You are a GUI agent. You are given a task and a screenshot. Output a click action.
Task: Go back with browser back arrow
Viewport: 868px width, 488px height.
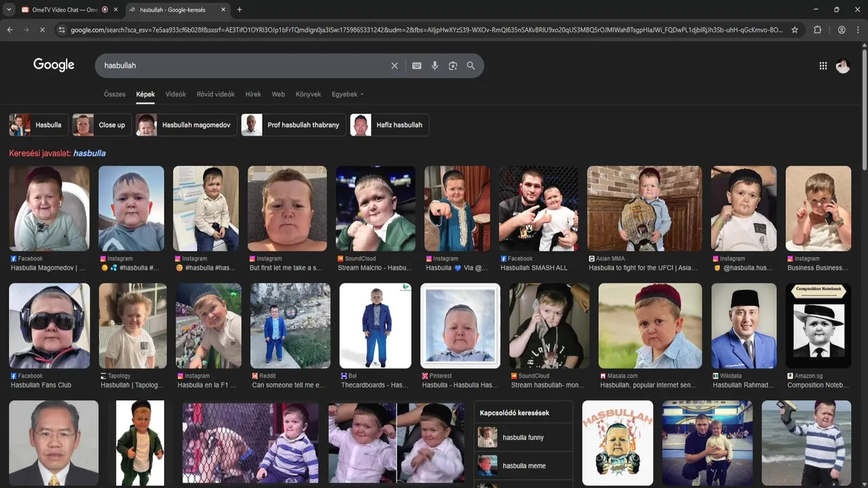10,30
